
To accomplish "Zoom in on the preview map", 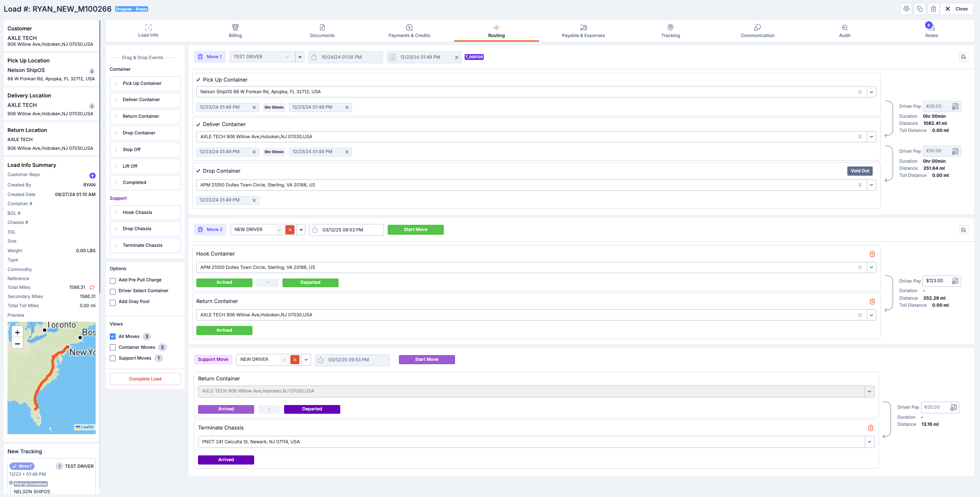I will pyautogui.click(x=17, y=332).
